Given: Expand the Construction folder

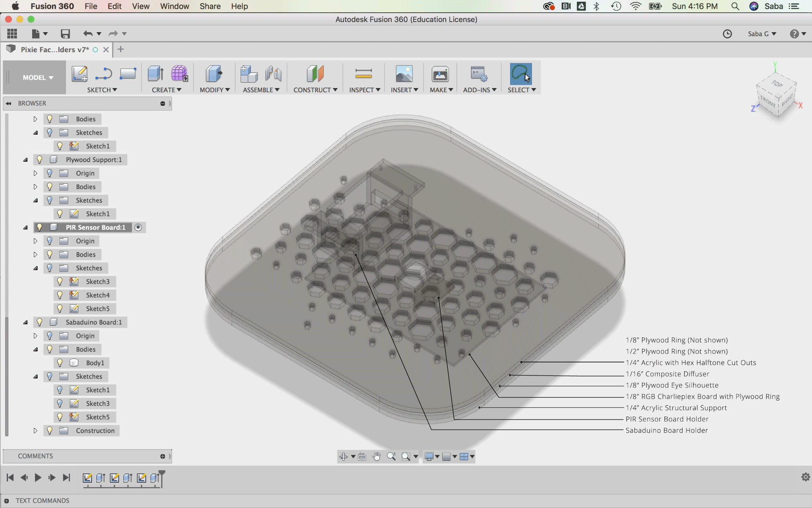Looking at the screenshot, I should [x=35, y=431].
